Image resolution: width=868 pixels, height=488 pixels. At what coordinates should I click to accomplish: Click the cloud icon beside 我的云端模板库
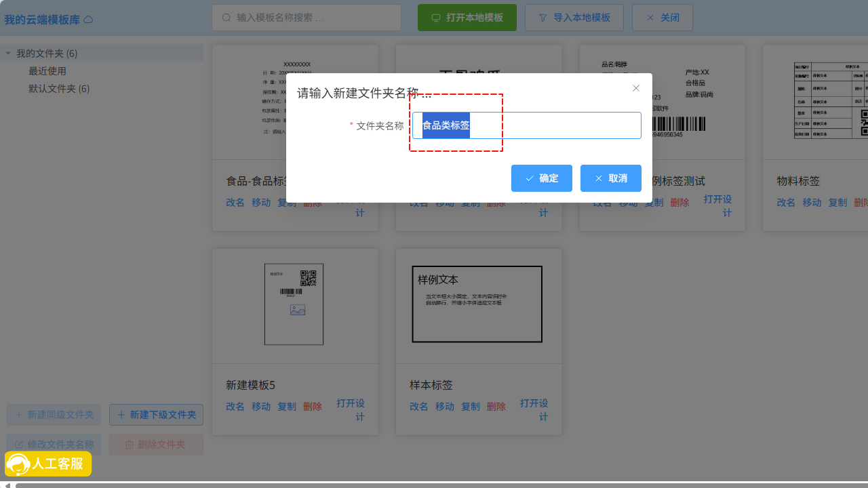[x=88, y=20]
